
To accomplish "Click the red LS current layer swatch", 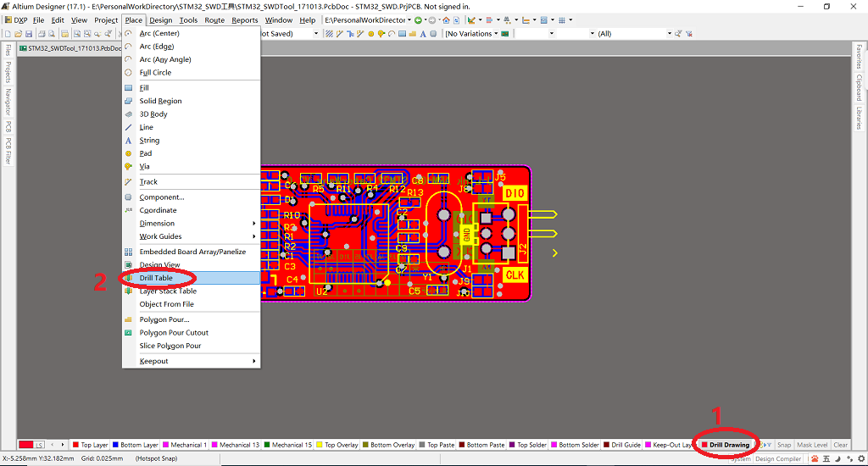I will pos(31,445).
